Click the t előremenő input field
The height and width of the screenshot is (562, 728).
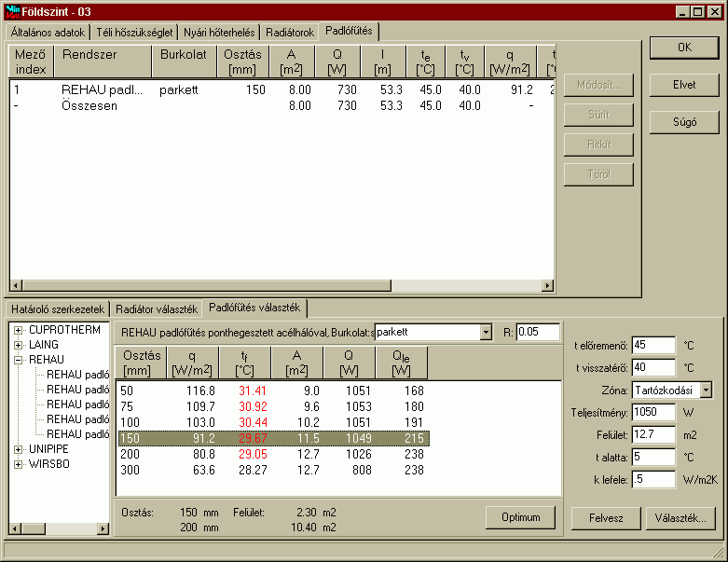653,345
